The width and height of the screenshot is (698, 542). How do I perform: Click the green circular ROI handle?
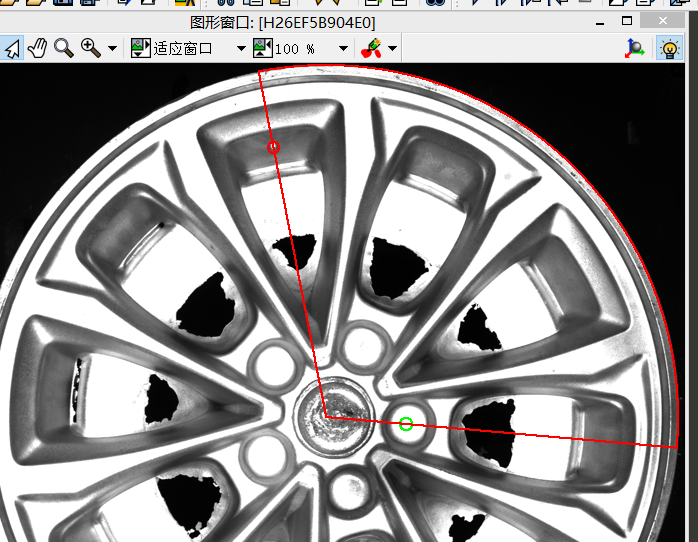(406, 424)
